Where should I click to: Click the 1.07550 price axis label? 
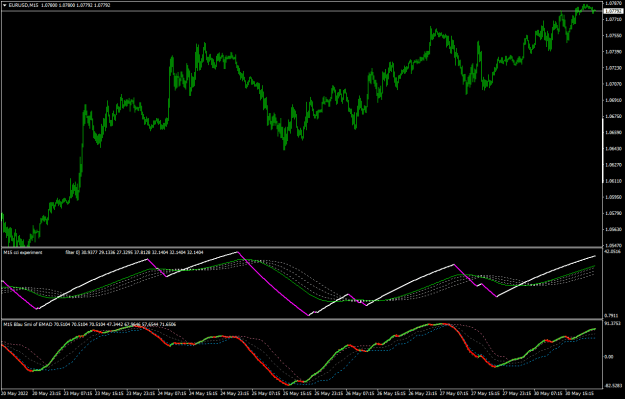[x=614, y=35]
